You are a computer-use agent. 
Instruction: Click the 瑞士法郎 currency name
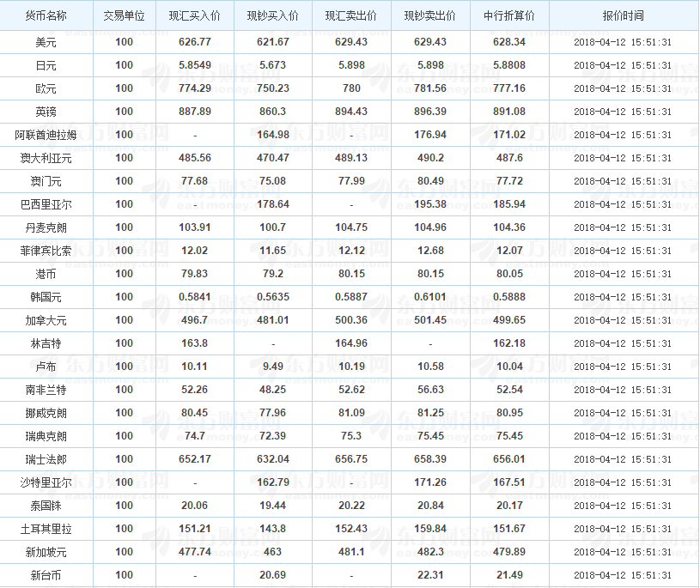pos(46,459)
